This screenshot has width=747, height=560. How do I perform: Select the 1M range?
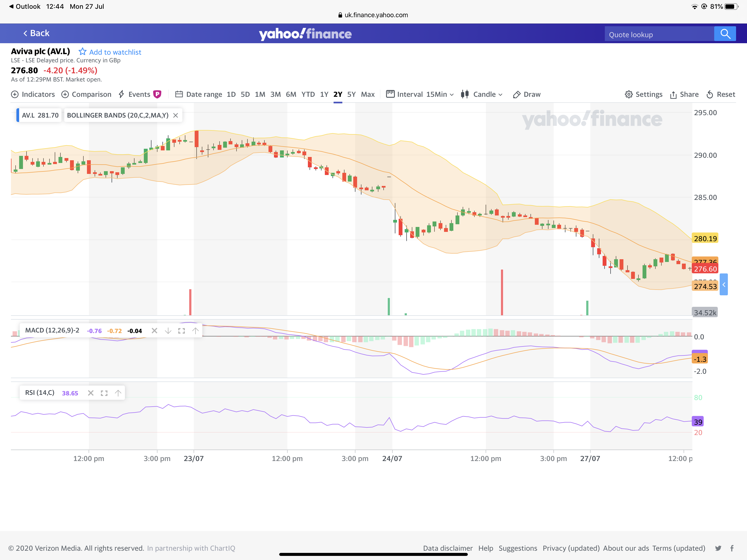pos(260,94)
